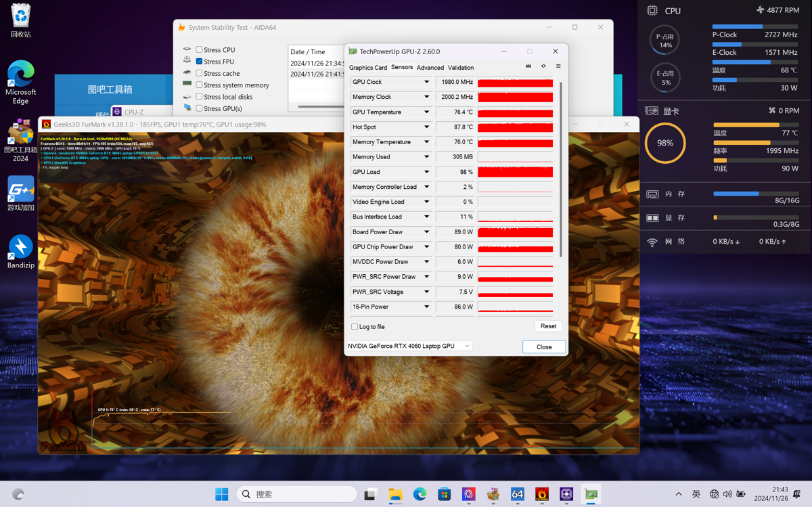Show hidden tray icons chevron
The width and height of the screenshot is (812, 507).
click(x=679, y=494)
